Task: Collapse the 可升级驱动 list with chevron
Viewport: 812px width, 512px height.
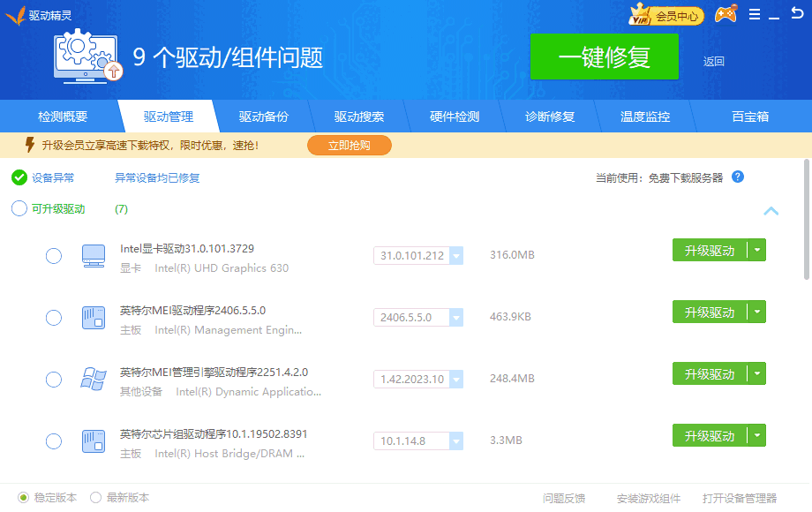Action: [771, 211]
